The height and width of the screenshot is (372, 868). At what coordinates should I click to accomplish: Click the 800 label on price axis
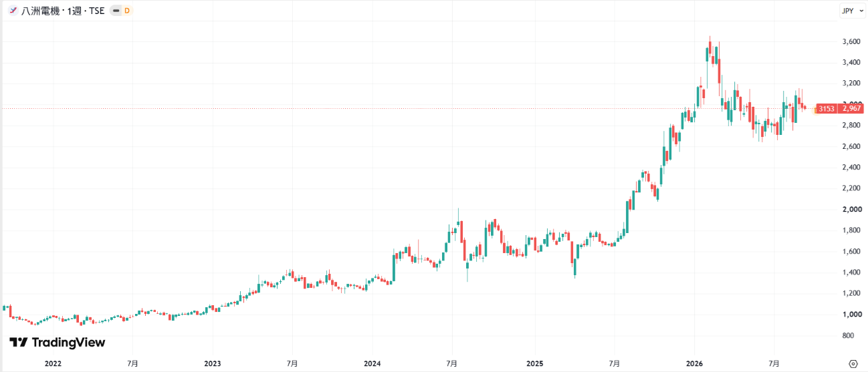point(847,335)
